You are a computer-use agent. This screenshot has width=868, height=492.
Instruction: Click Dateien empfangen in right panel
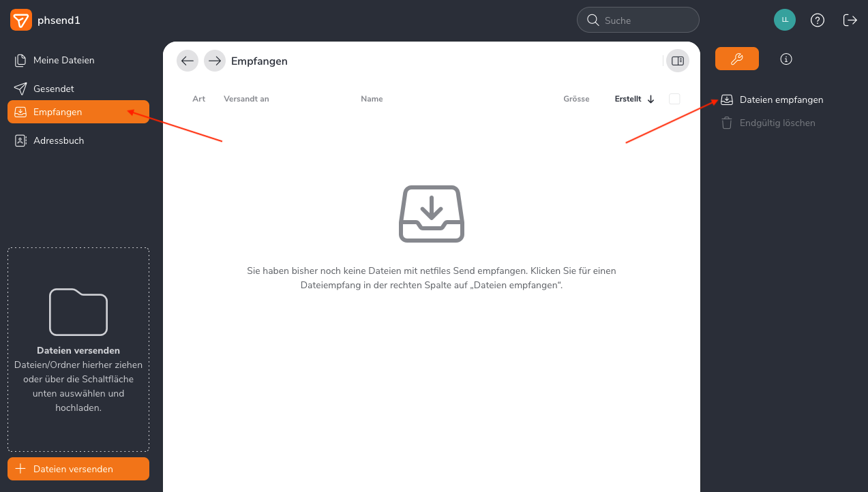pos(781,99)
